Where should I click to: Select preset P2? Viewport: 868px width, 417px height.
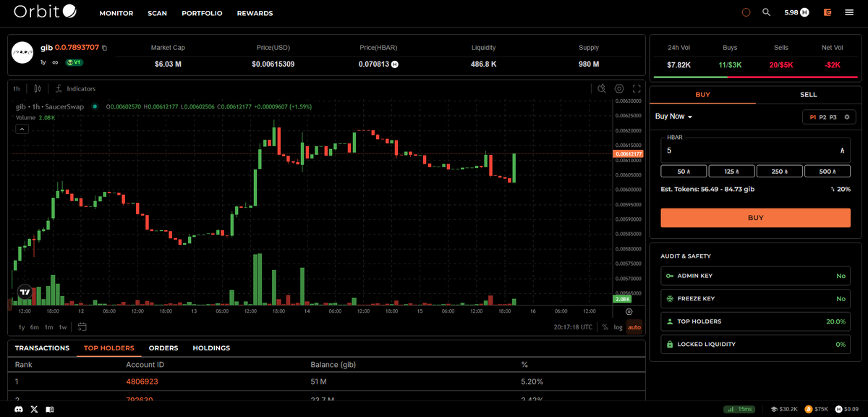[823, 117]
